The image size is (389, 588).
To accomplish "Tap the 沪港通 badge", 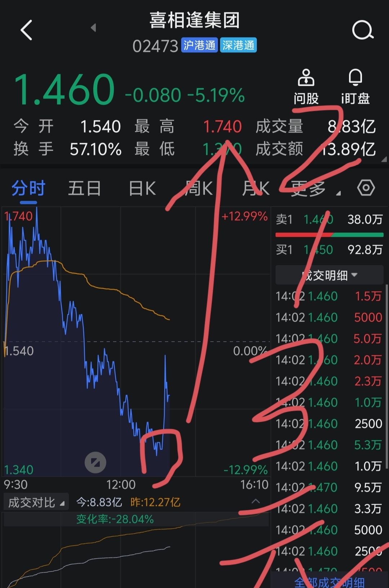I will tap(199, 45).
